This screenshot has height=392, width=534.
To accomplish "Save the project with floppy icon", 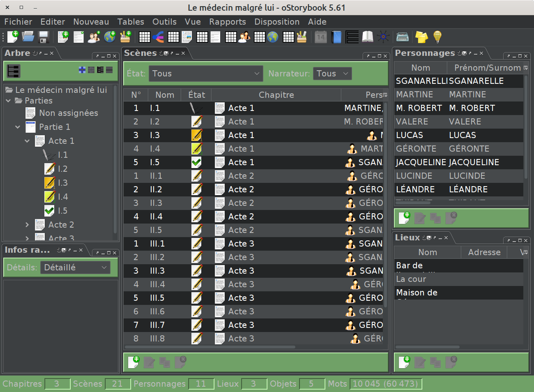I will [44, 37].
